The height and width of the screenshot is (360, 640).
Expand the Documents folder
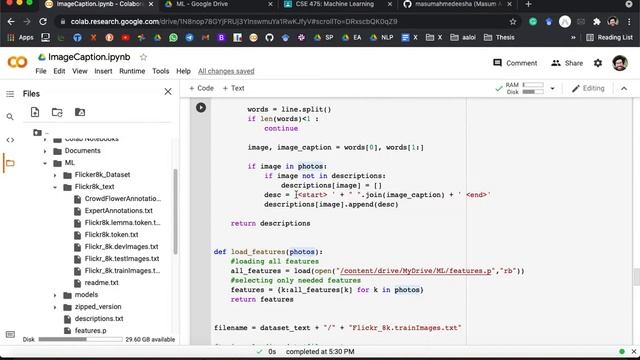coord(45,151)
